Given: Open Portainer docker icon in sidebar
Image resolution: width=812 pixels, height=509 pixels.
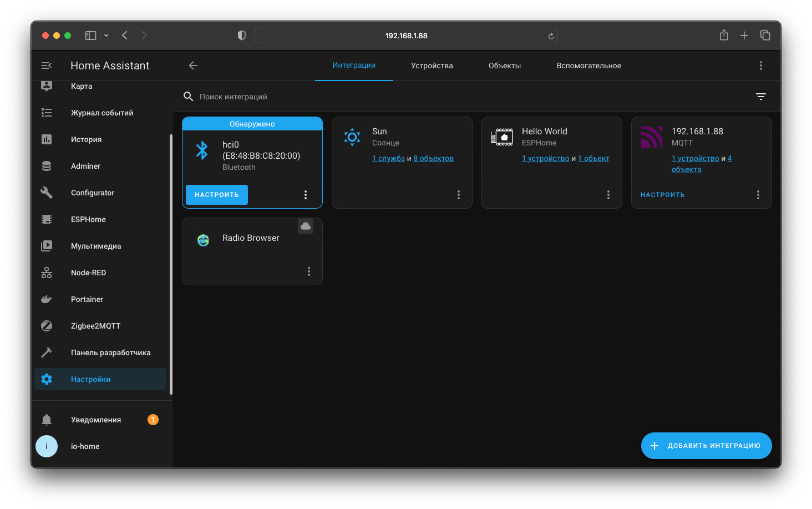Looking at the screenshot, I should pyautogui.click(x=47, y=299).
